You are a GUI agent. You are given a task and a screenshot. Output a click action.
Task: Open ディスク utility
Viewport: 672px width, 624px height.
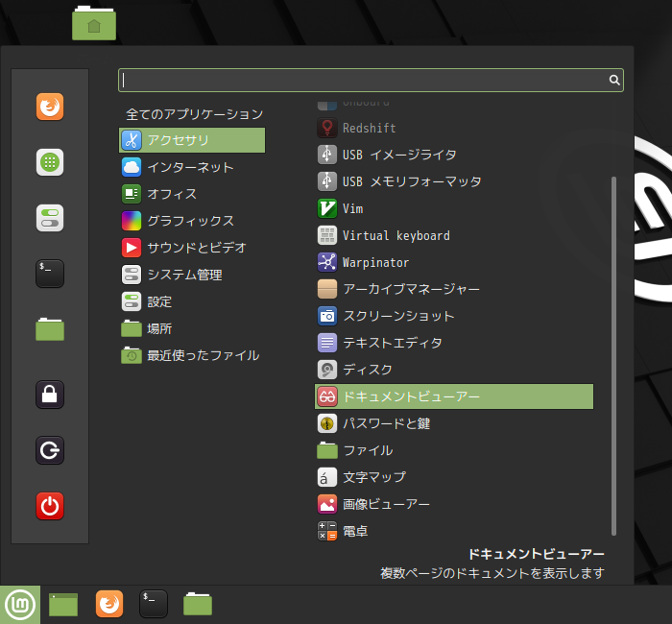tap(454, 370)
